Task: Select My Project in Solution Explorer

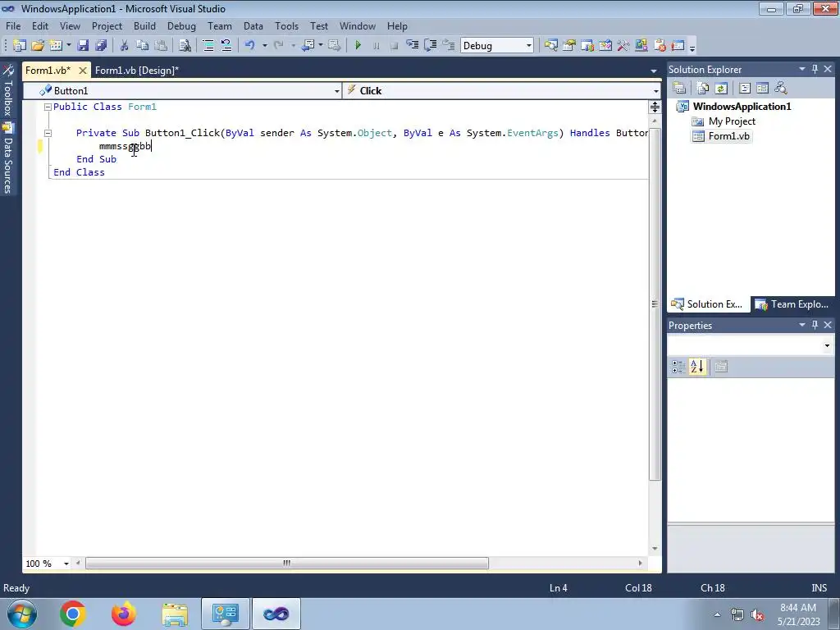Action: pyautogui.click(x=732, y=121)
